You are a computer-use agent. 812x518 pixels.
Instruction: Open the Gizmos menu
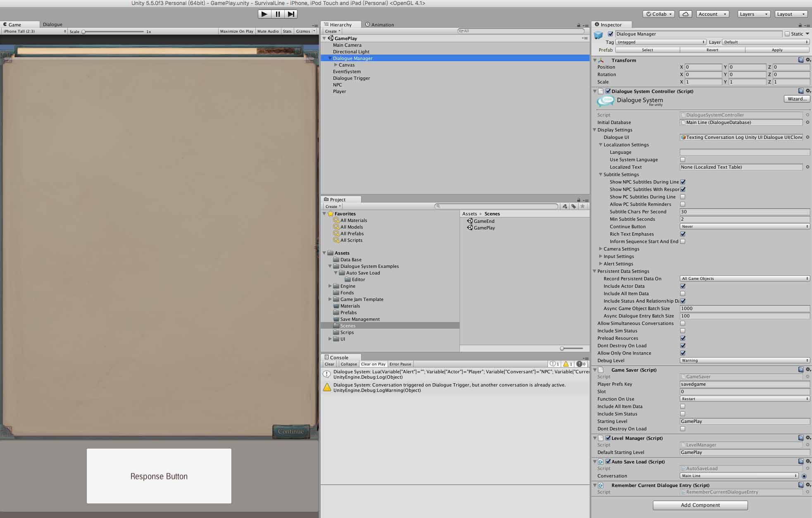pyautogui.click(x=305, y=31)
